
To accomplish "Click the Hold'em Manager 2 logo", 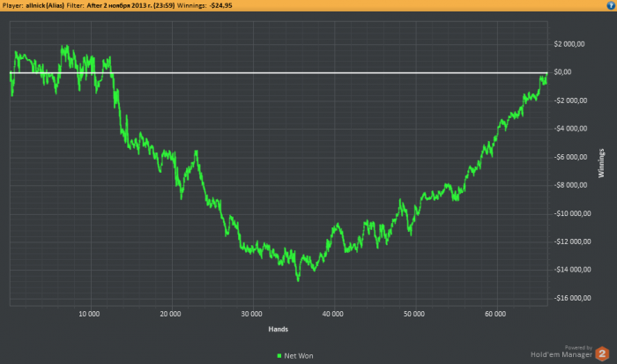I will (602, 353).
